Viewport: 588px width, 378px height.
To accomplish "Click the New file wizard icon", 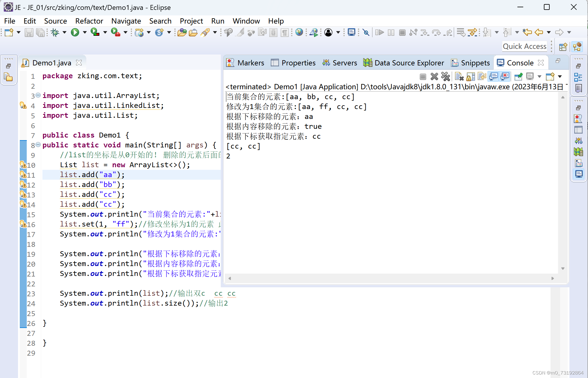I will pos(9,32).
